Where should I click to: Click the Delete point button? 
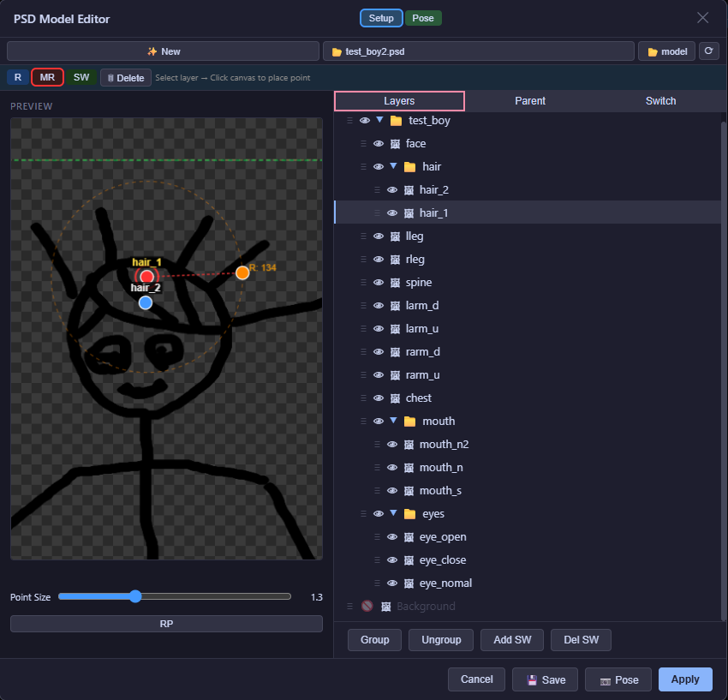tap(126, 78)
